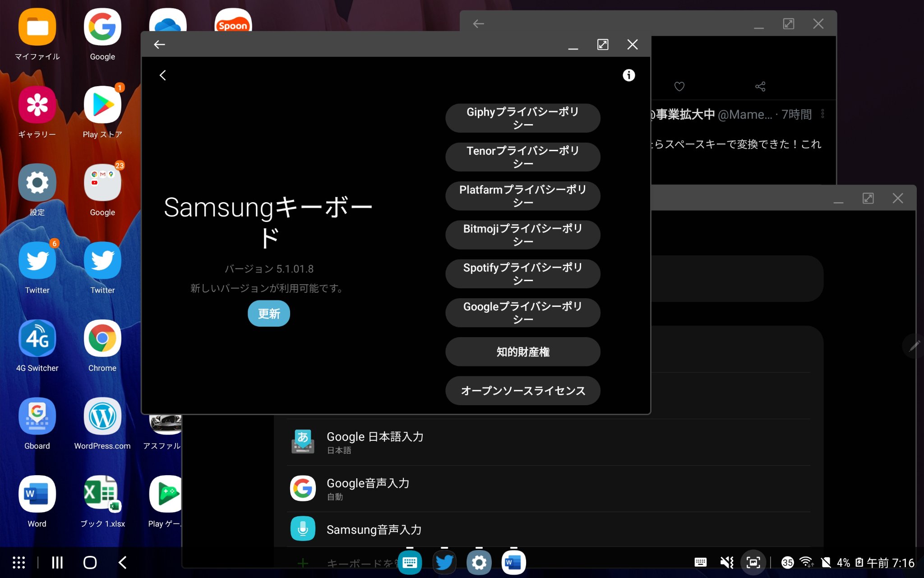Screen dimensions: 924x578
Task: Open Bitmojiプライバシーポリシー
Action: (x=523, y=235)
